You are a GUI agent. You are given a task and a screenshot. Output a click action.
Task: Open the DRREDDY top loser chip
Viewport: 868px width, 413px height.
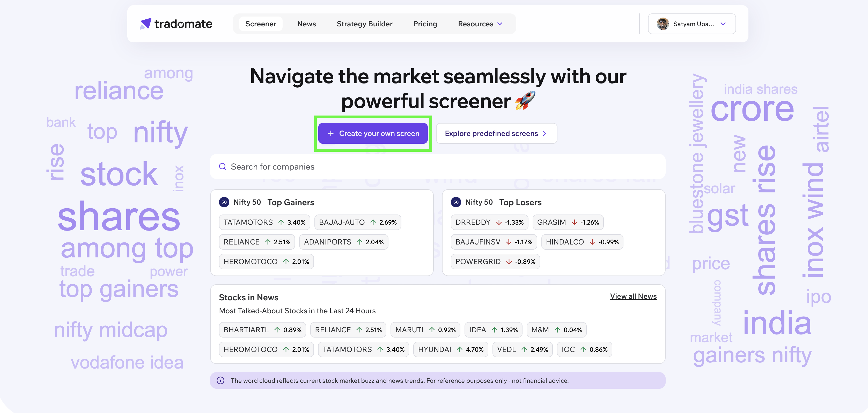[489, 222]
